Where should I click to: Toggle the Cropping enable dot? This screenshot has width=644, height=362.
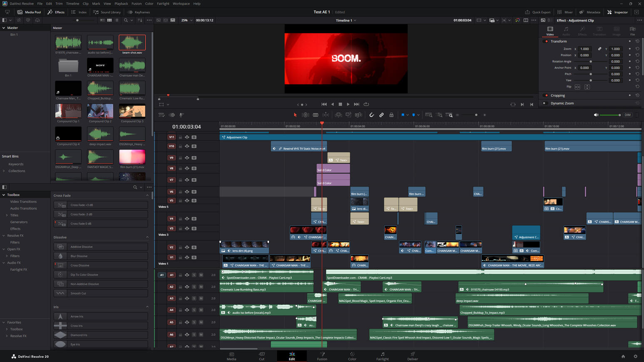[x=546, y=95]
